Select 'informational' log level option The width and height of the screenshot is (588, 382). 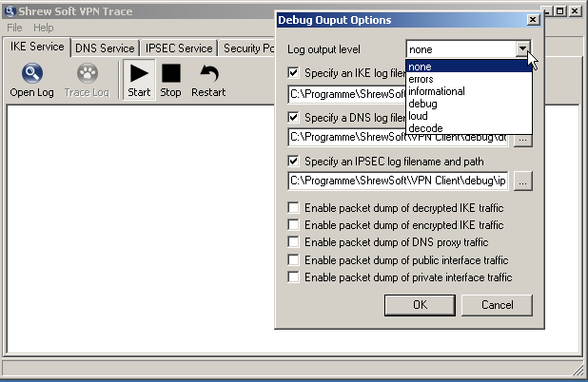click(469, 91)
